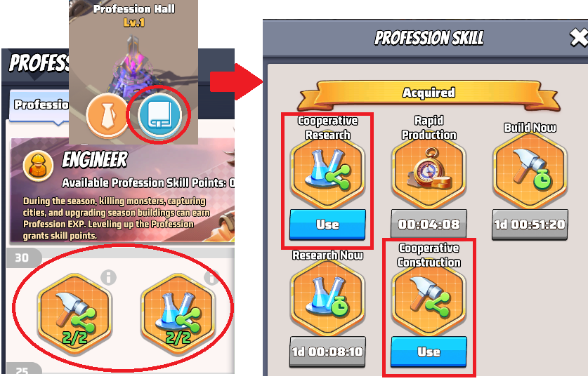
Task: Click the Acquired ribbon banner
Action: 429,93
